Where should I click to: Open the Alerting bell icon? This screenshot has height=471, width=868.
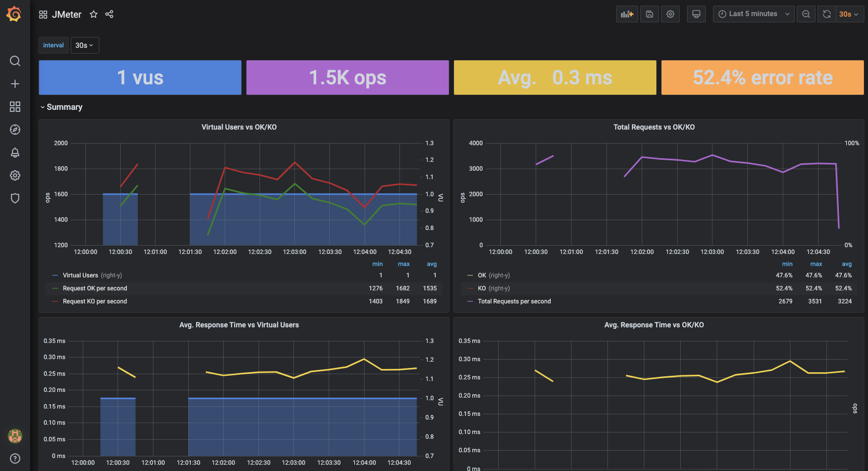pyautogui.click(x=15, y=152)
